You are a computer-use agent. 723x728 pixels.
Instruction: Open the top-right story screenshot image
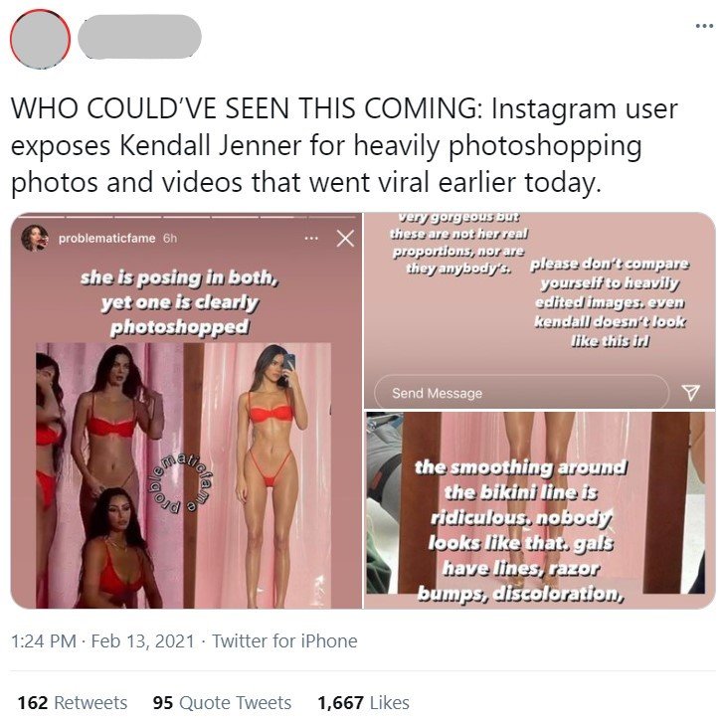pos(540,310)
